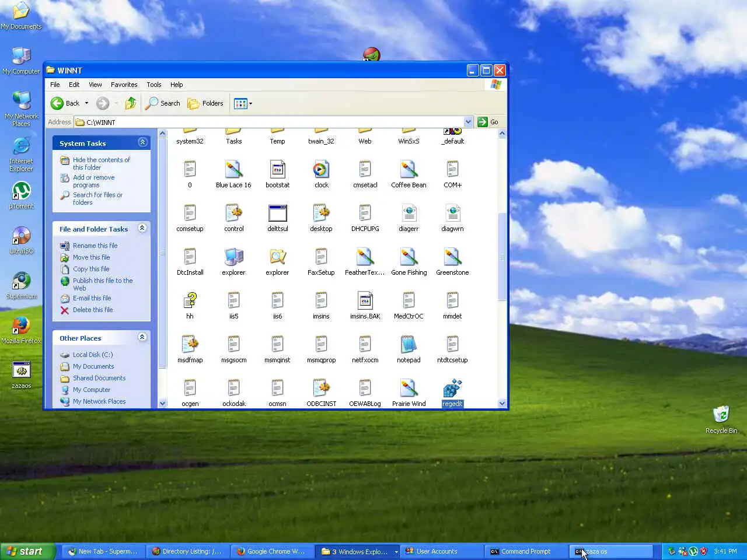Select the Prairie Wind bitmap

coord(409,388)
